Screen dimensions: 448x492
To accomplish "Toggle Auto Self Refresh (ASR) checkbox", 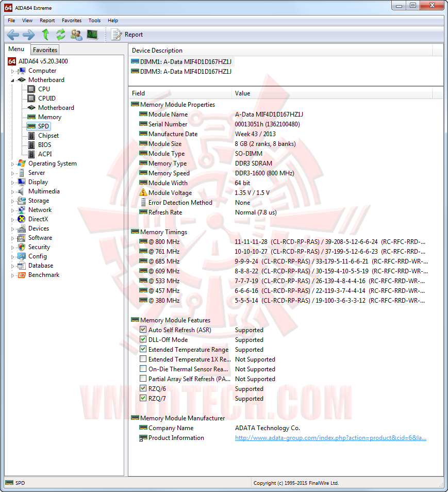I will (143, 330).
